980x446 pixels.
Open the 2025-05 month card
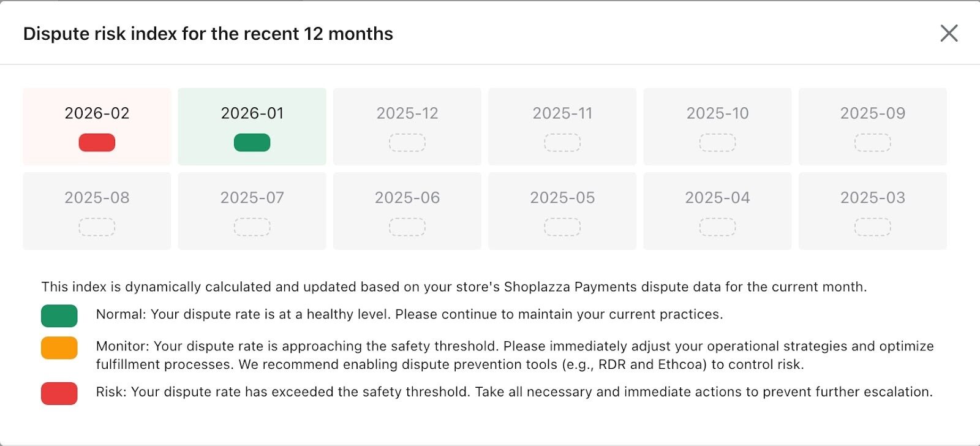(x=562, y=198)
